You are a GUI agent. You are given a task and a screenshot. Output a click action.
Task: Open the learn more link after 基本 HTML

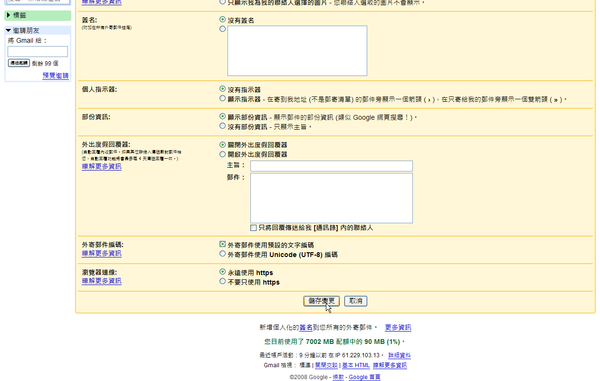[x=390, y=365]
